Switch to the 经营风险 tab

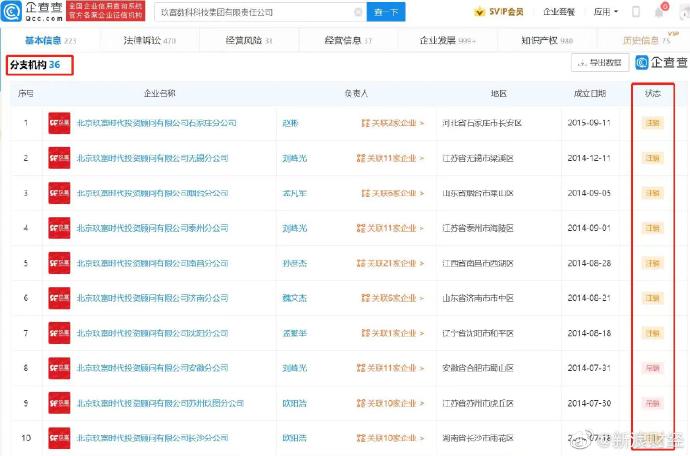pyautogui.click(x=249, y=40)
